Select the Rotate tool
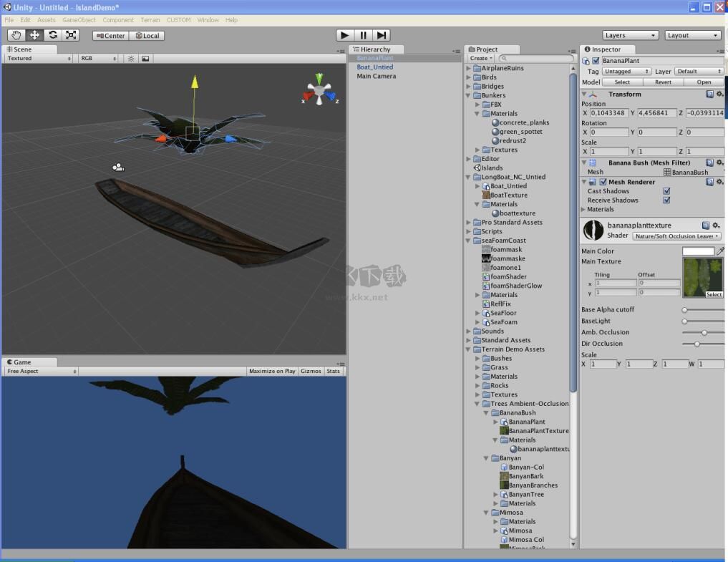 (x=53, y=35)
